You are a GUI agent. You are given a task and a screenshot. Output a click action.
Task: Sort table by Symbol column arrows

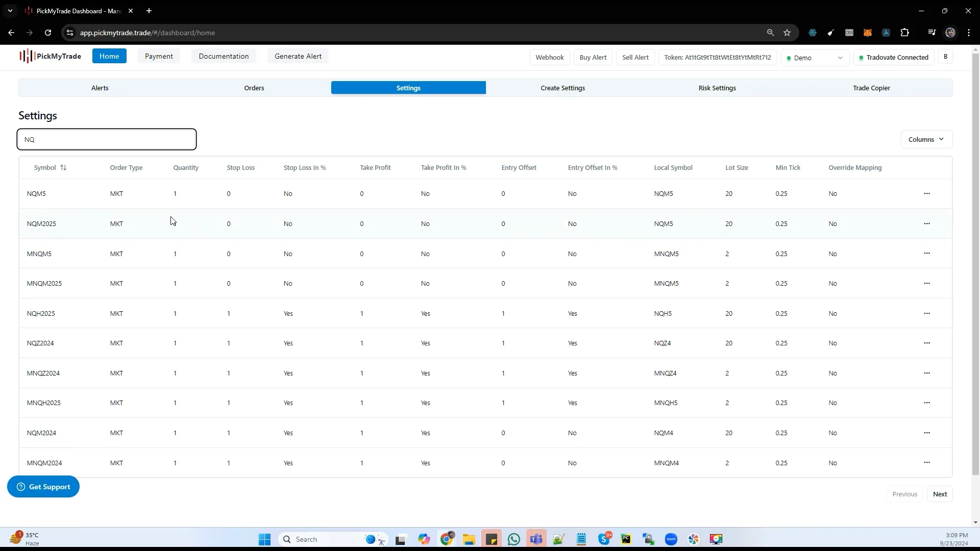63,167
